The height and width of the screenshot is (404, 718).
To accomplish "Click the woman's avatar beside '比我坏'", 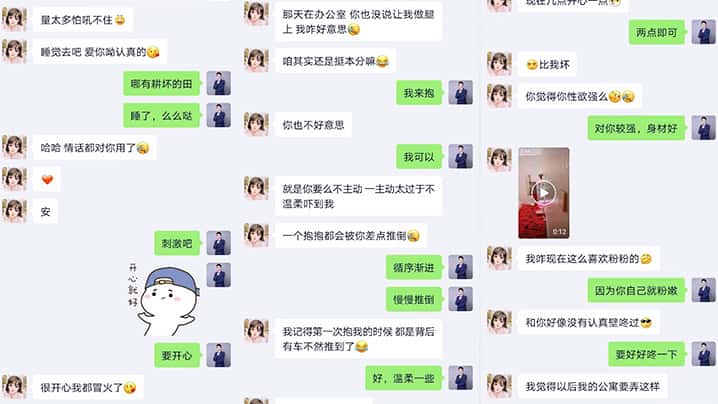I will click(x=499, y=64).
